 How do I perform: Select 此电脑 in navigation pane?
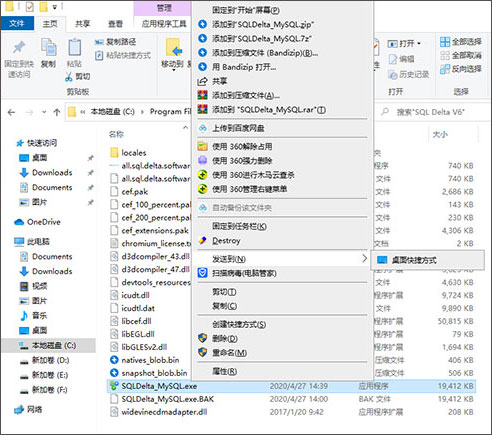[x=32, y=242]
